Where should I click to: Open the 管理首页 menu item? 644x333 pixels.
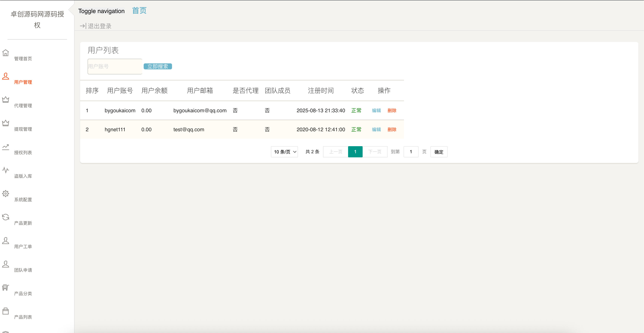pyautogui.click(x=23, y=59)
